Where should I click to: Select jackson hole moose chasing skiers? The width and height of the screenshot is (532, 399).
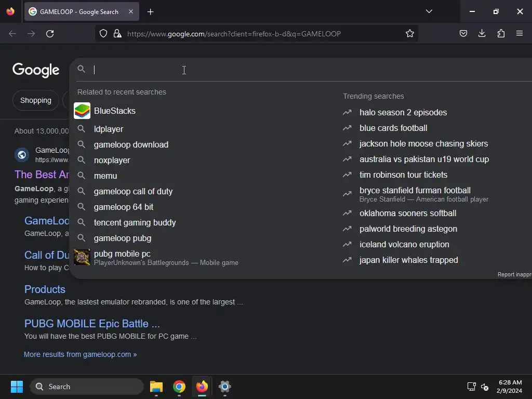click(x=423, y=144)
